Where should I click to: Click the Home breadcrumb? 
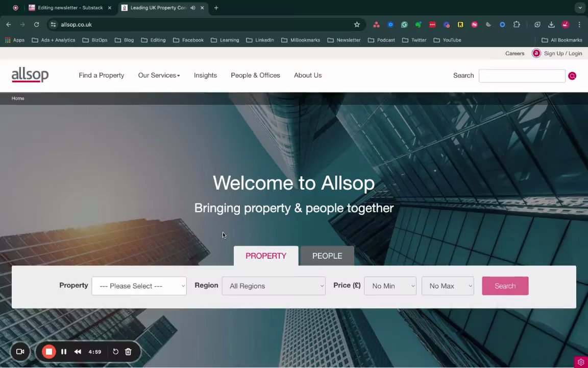point(18,98)
